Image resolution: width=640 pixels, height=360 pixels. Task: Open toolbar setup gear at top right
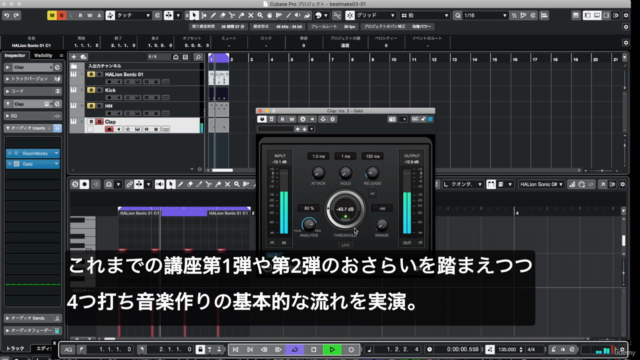pos(626,16)
